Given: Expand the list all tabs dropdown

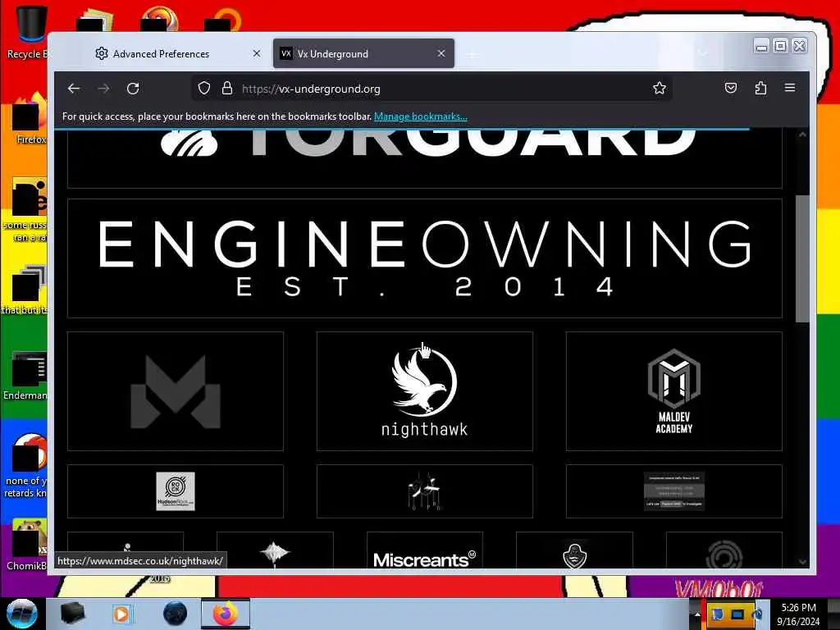Looking at the screenshot, I should tap(703, 53).
